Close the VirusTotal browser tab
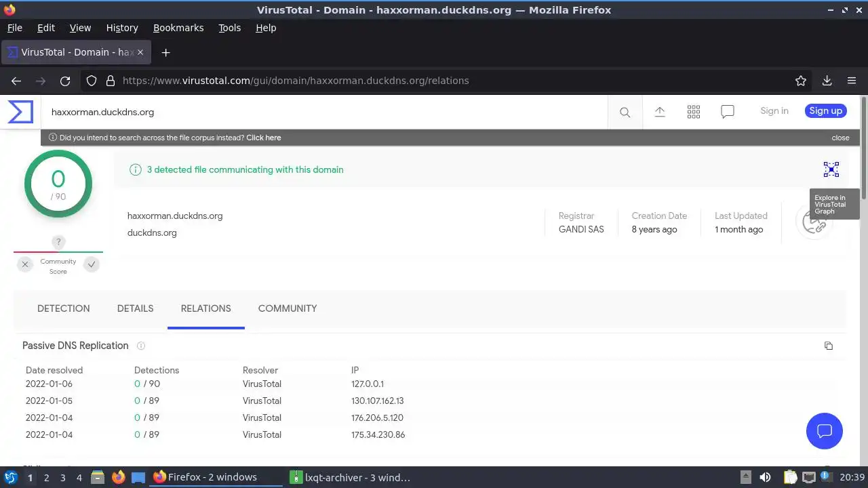This screenshot has width=868, height=488. click(141, 52)
